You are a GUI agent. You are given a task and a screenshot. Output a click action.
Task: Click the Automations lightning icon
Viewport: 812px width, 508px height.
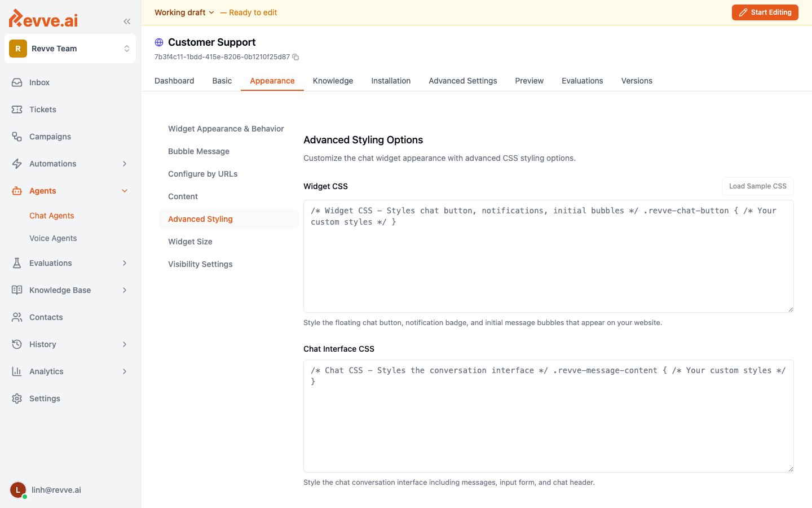(x=17, y=164)
